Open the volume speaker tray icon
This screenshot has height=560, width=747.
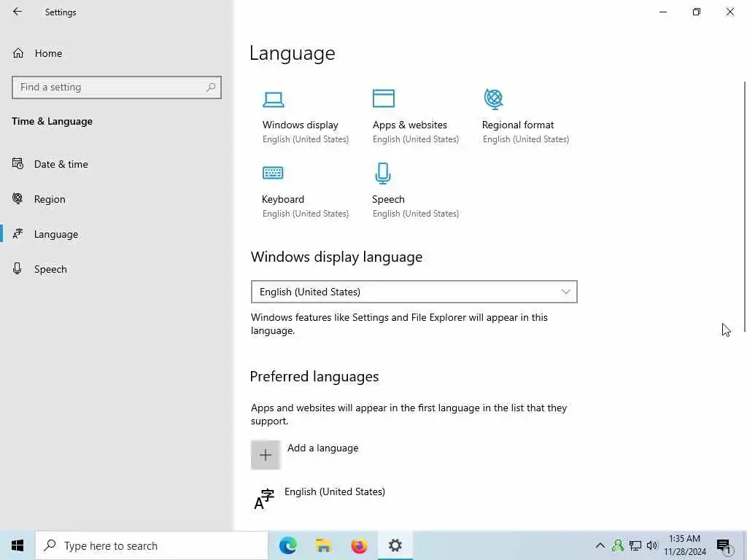pos(652,545)
